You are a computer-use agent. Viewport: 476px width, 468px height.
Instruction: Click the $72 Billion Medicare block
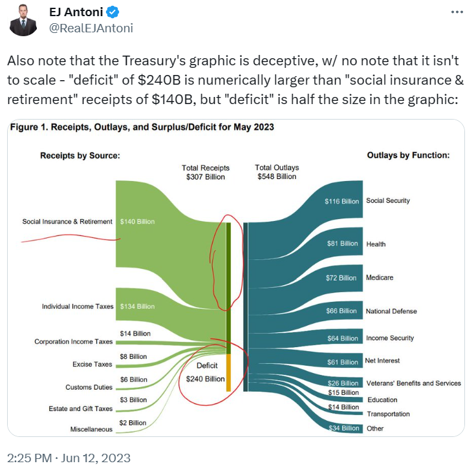(x=341, y=278)
